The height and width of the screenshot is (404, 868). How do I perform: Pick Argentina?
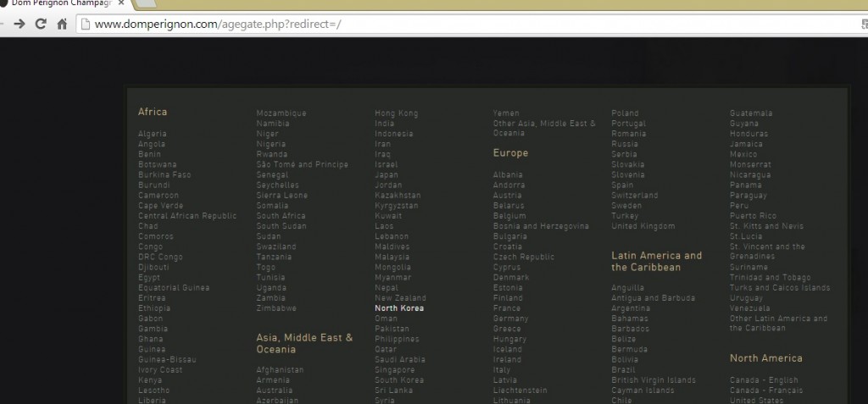(x=631, y=308)
